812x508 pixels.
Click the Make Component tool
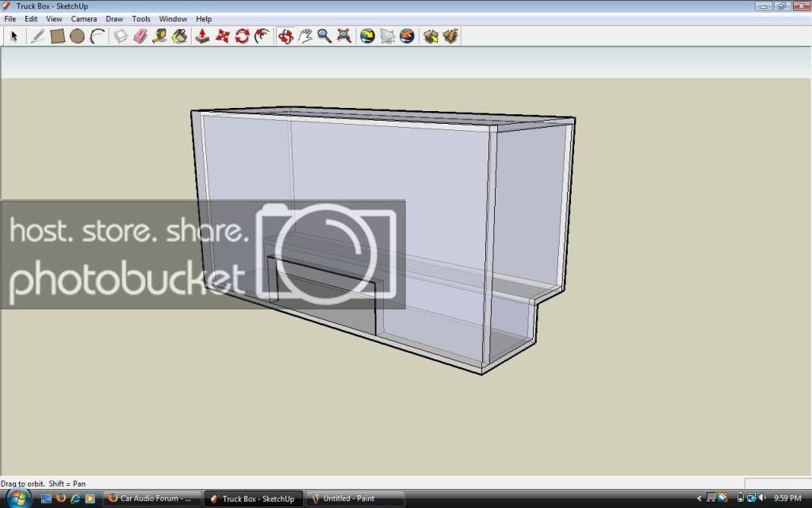121,37
